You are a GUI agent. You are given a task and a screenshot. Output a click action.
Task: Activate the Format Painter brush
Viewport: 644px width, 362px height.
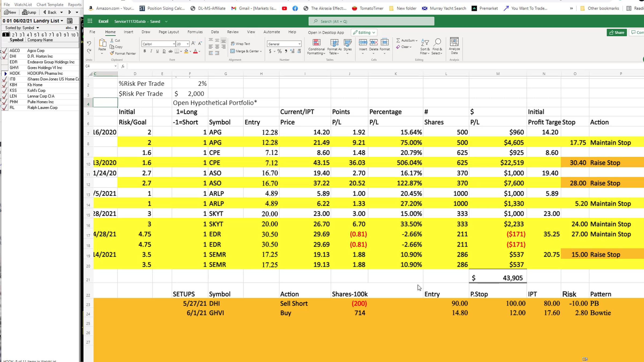[112, 53]
